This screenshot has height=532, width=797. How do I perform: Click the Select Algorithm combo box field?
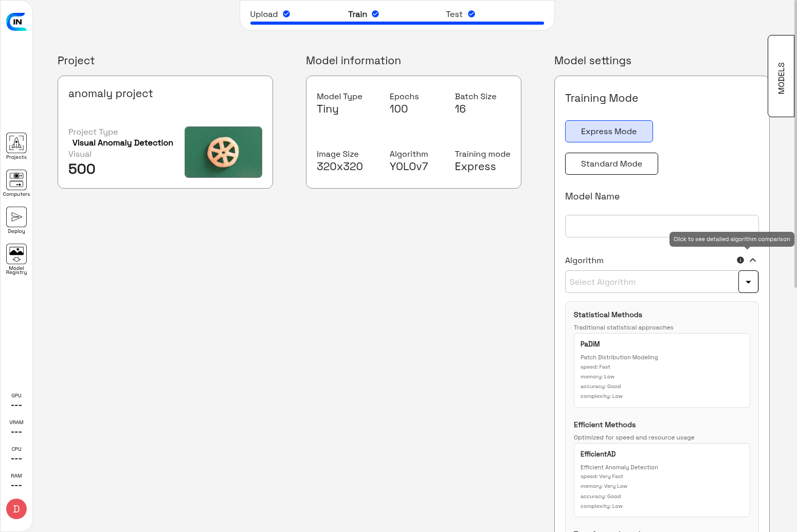pyautogui.click(x=651, y=282)
